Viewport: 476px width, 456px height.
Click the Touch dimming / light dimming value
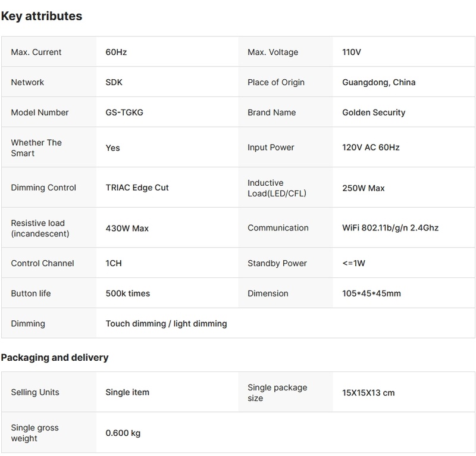point(166,324)
